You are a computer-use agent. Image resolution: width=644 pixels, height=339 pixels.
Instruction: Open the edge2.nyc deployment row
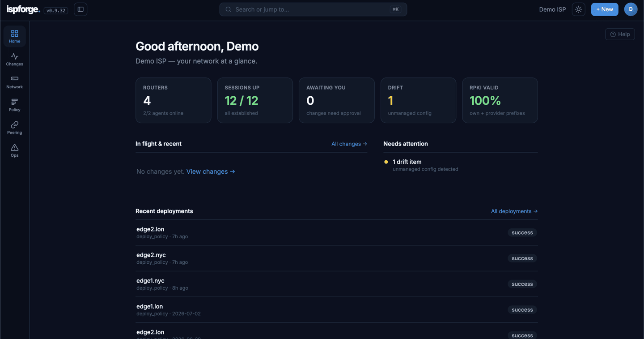click(x=337, y=258)
